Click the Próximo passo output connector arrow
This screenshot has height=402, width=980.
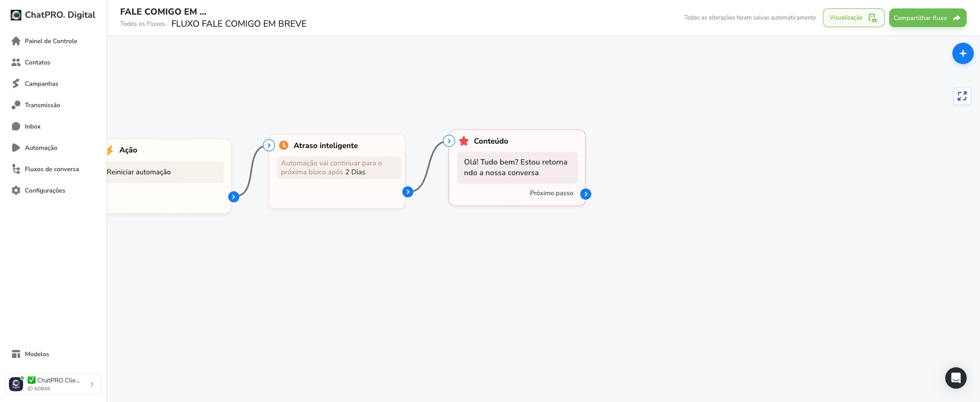click(586, 194)
